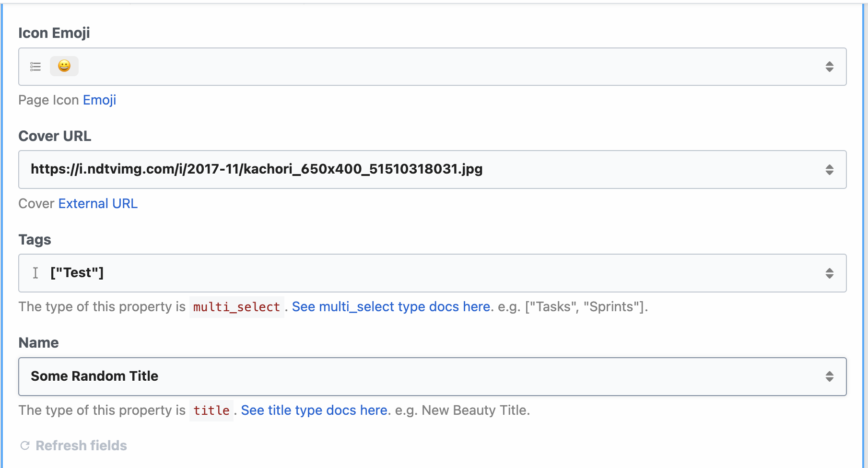Click the red title code tag
The height and width of the screenshot is (468, 868).
click(x=211, y=410)
